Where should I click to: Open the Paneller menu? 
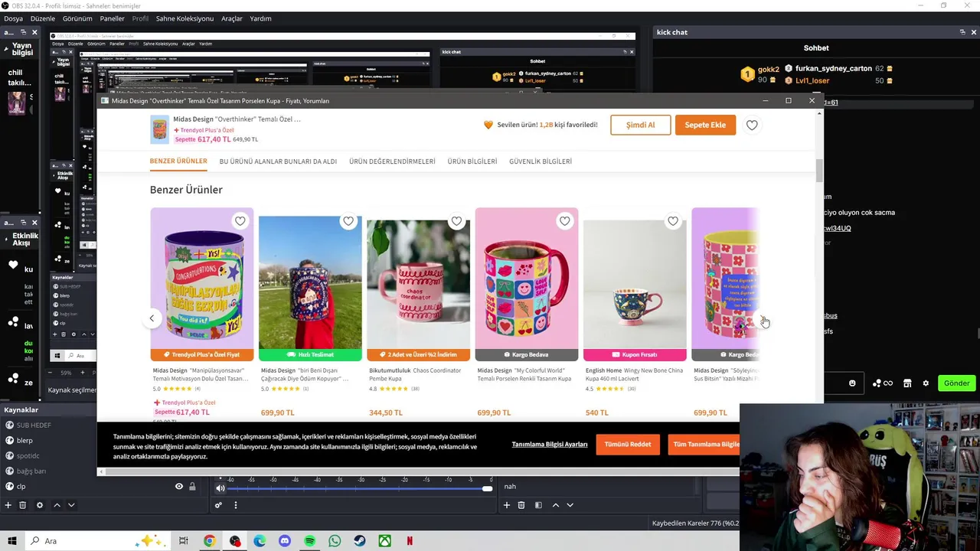(113, 18)
